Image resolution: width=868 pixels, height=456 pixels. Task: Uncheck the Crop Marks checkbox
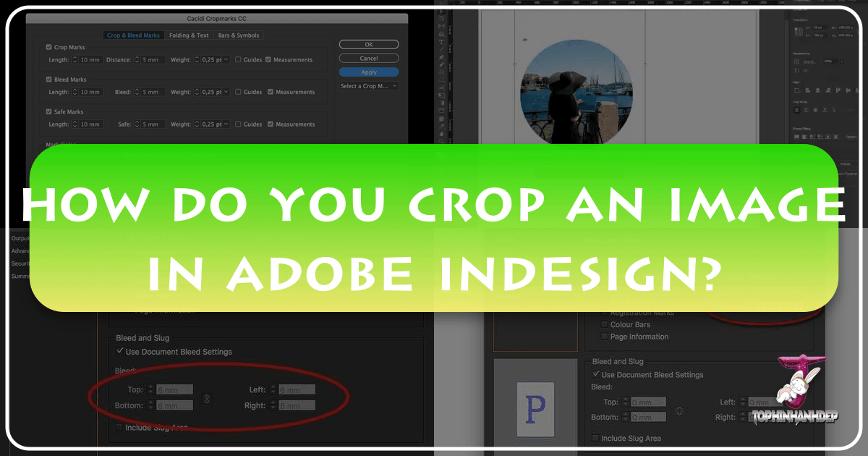click(x=48, y=47)
